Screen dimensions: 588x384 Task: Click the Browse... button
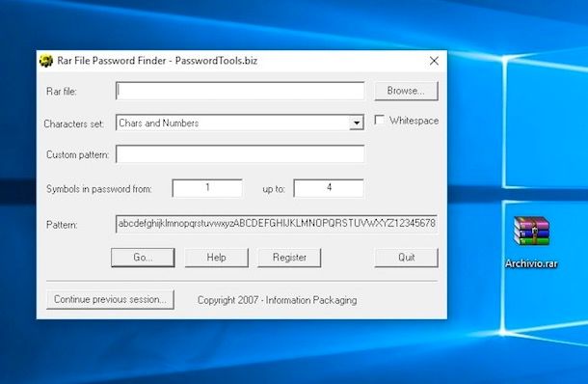(406, 91)
